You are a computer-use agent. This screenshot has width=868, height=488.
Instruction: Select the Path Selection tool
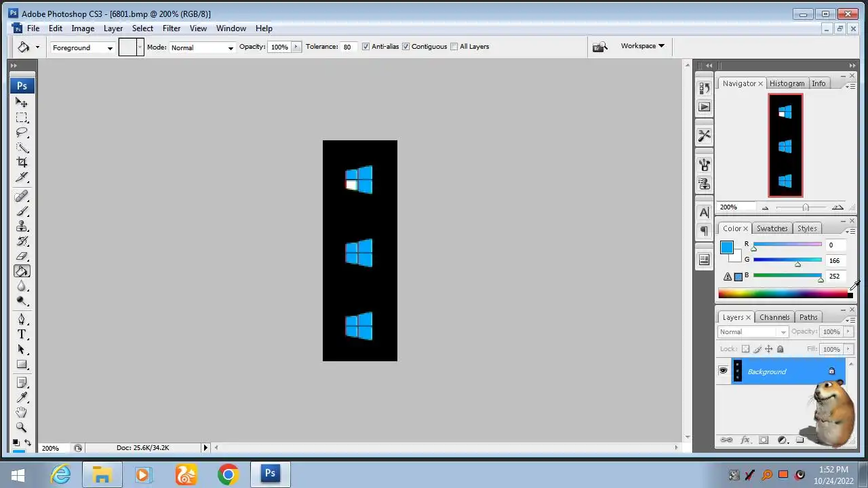(x=22, y=350)
